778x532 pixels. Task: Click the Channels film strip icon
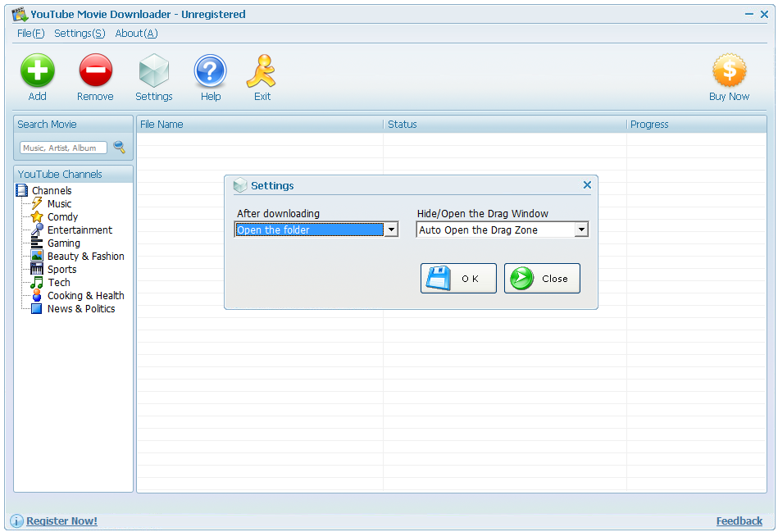(x=22, y=190)
